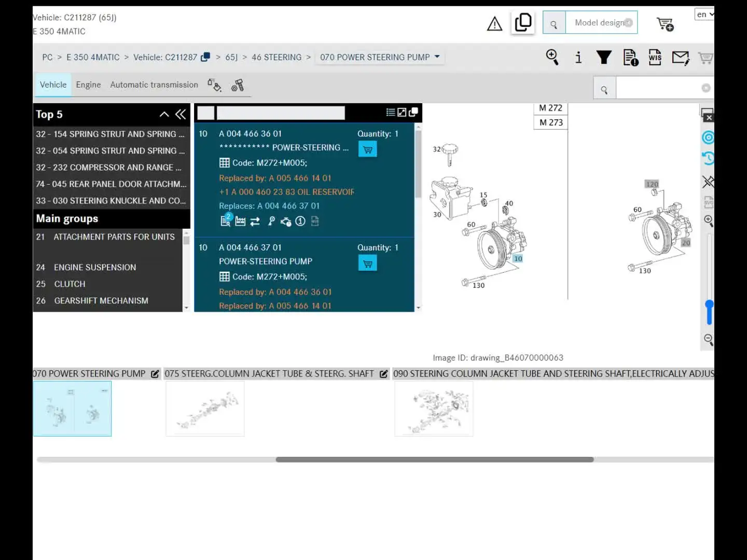
Task: Click the list view icon in parts panel header
Action: point(391,112)
